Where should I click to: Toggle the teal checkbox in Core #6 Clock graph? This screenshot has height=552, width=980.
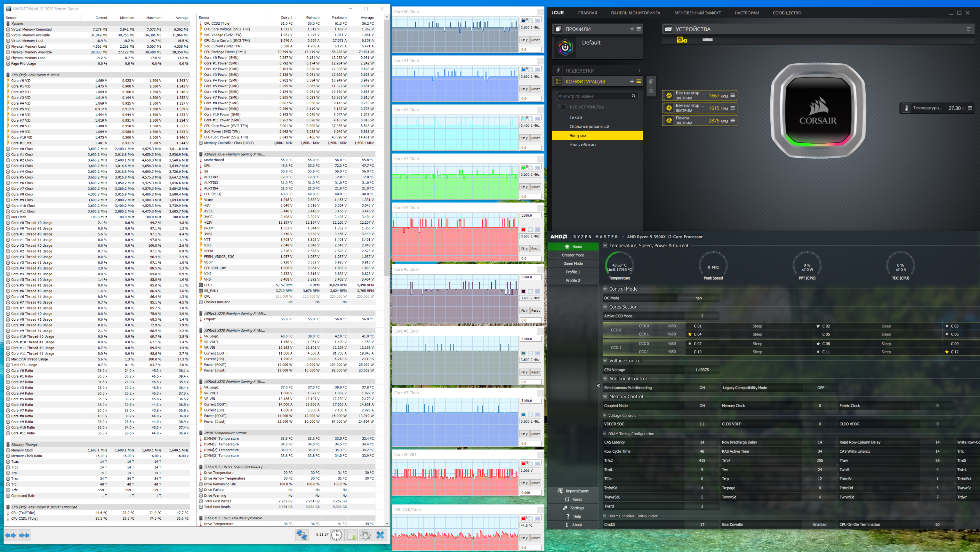pyautogui.click(x=524, y=353)
